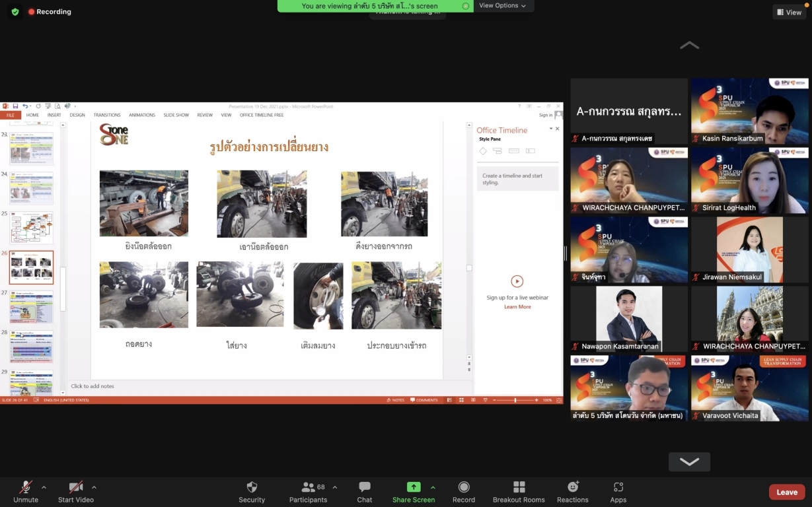This screenshot has width=812, height=507.
Task: Click Sign in in PowerPoint
Action: (545, 115)
